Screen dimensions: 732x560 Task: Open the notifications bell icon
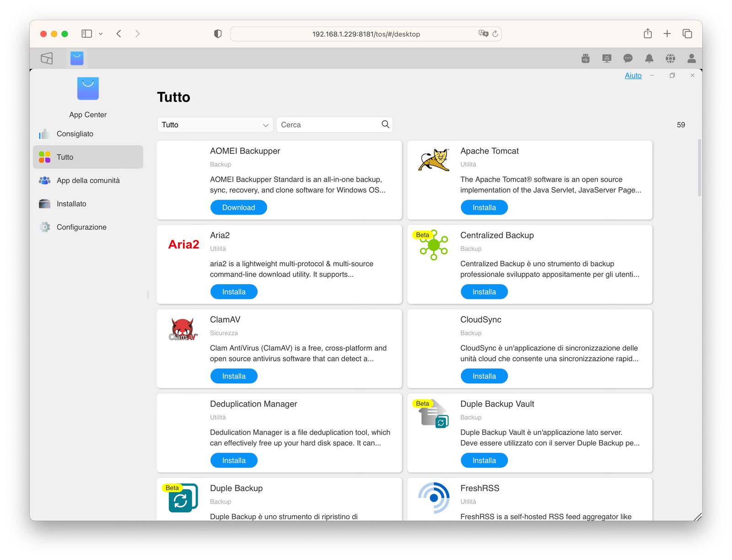(x=649, y=59)
